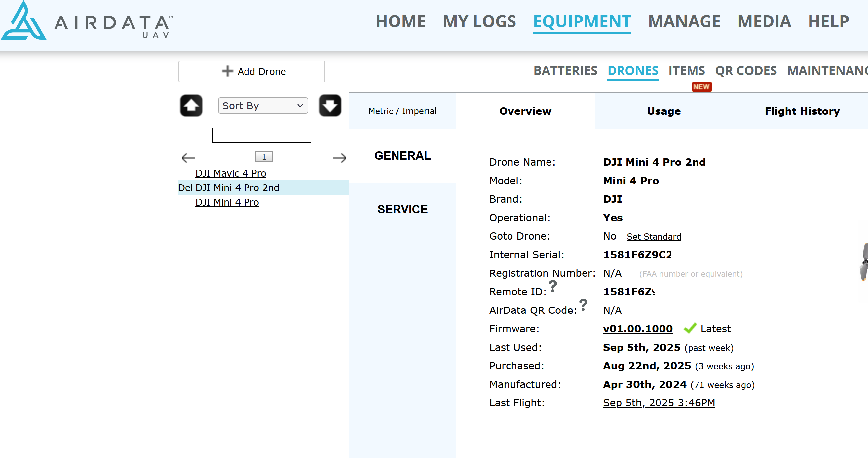Open the MEDIA menu

coord(764,21)
